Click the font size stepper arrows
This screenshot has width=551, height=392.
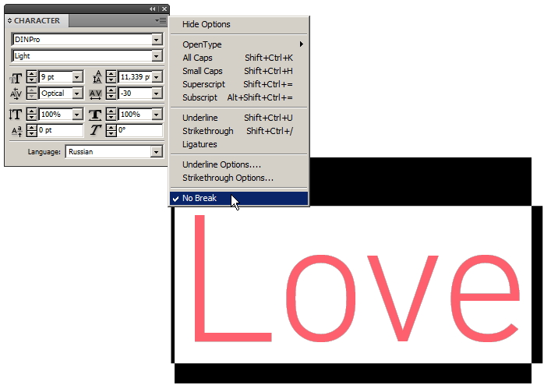tap(32, 77)
